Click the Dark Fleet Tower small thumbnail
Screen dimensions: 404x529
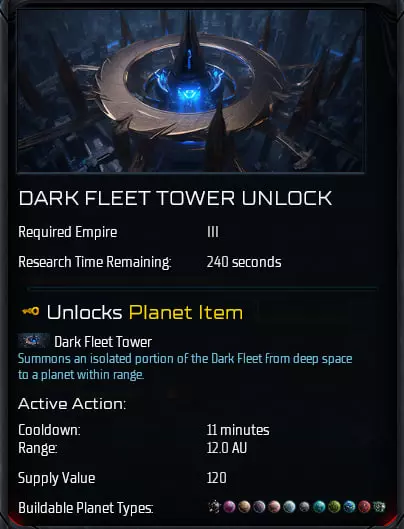pyautogui.click(x=33, y=340)
